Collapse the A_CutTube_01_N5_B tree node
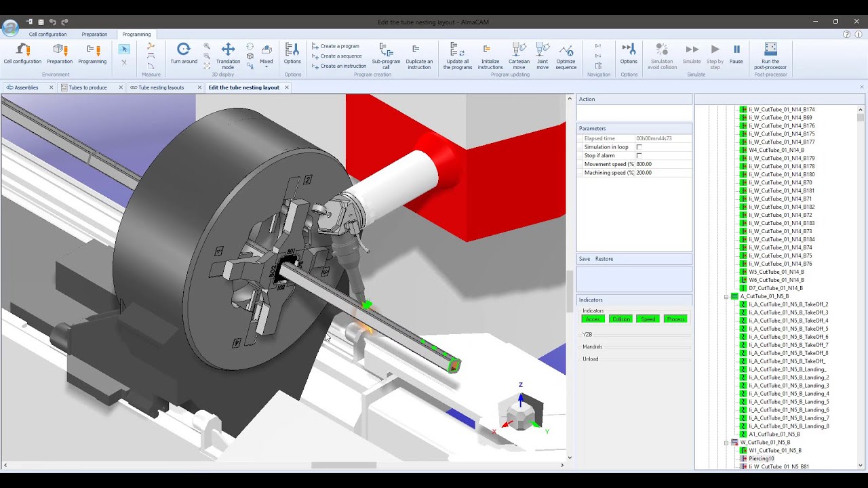Viewport: 868px width, 488px height. tap(726, 296)
